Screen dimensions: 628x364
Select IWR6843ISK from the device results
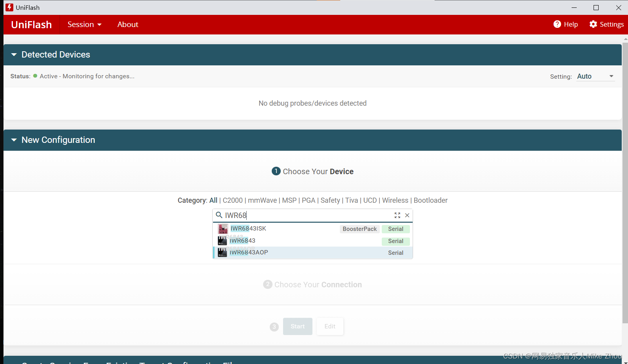[312, 229]
